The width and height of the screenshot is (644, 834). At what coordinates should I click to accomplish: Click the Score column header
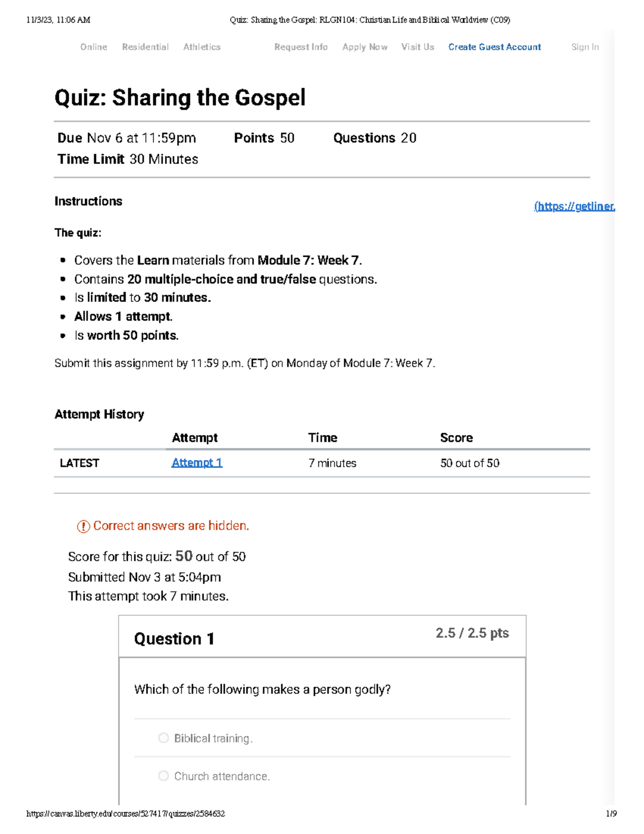[456, 438]
